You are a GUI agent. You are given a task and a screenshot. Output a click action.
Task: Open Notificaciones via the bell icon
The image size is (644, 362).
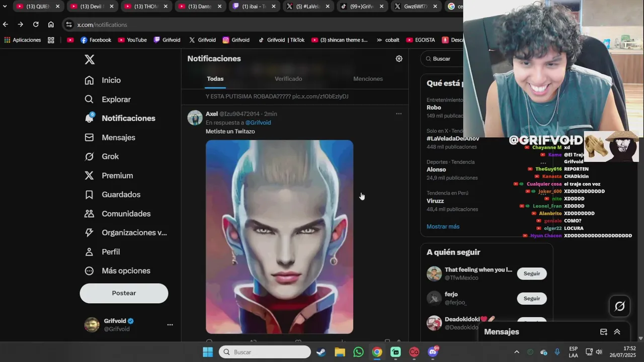89,118
